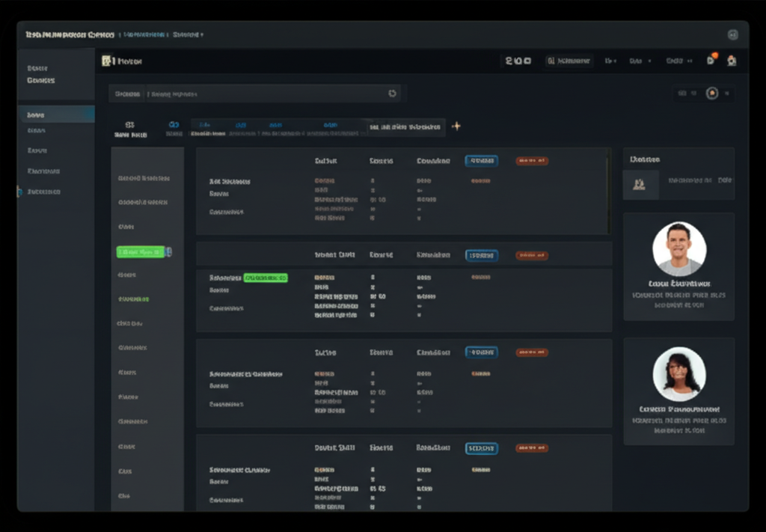Open the dark-haired woman's avatar photo

pyautogui.click(x=679, y=373)
